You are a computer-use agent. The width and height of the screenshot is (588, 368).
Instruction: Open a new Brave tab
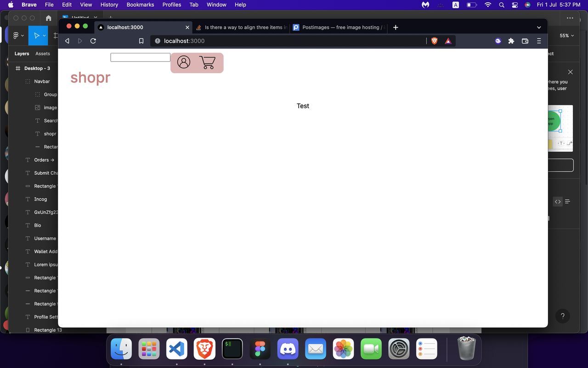click(396, 27)
